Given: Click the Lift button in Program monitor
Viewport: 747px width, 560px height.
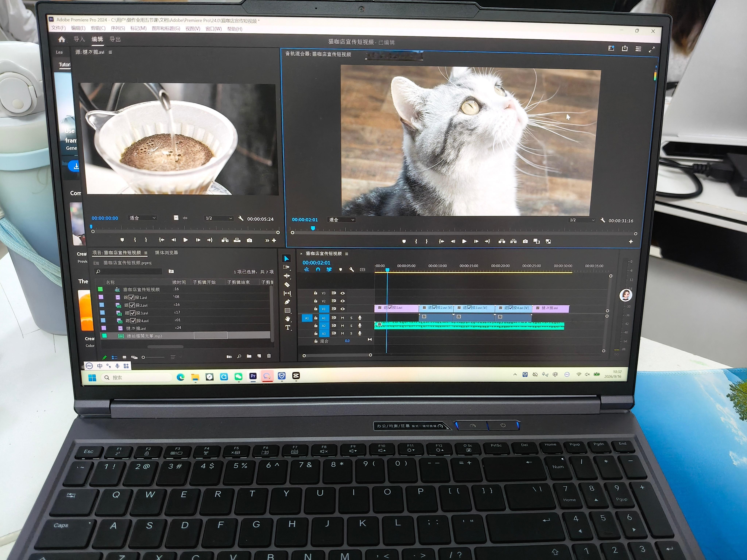Looking at the screenshot, I should tap(502, 241).
